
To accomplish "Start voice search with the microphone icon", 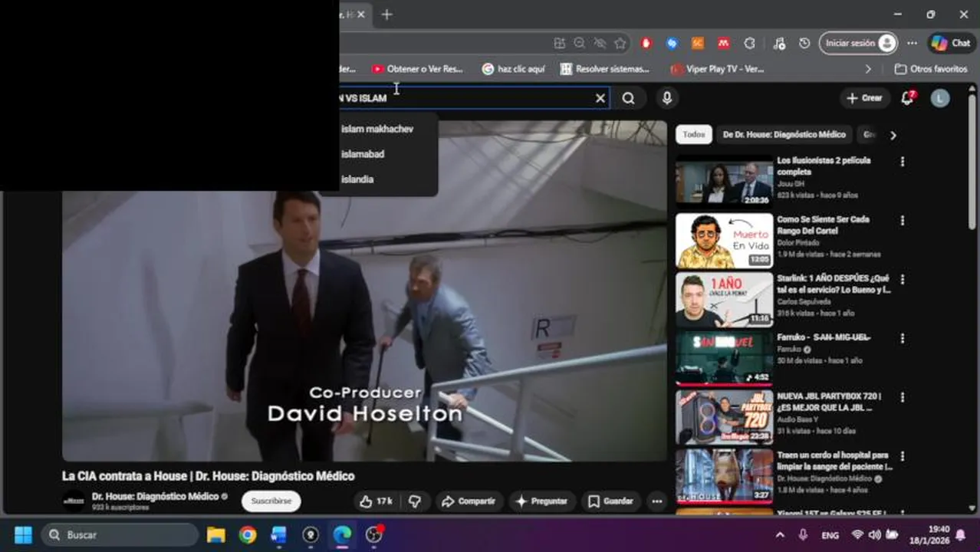I will [667, 98].
